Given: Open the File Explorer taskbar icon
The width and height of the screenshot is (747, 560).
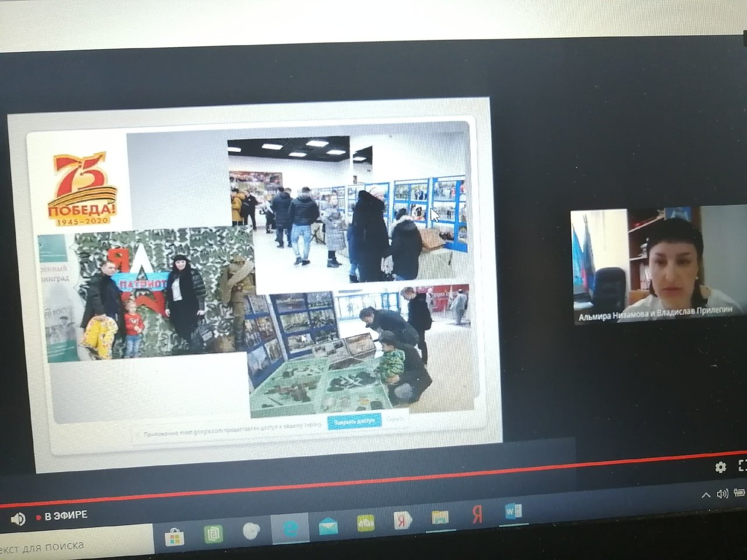Looking at the screenshot, I should click(439, 517).
